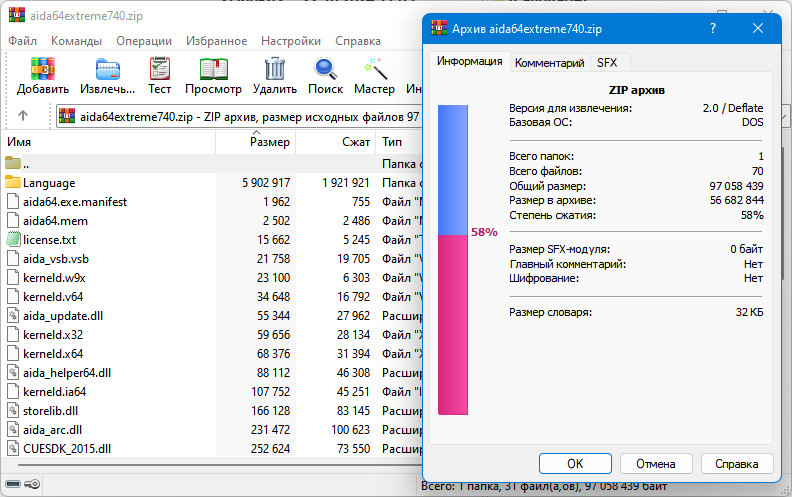Open the Команды menu
This screenshot has height=497, width=792.
(x=76, y=41)
